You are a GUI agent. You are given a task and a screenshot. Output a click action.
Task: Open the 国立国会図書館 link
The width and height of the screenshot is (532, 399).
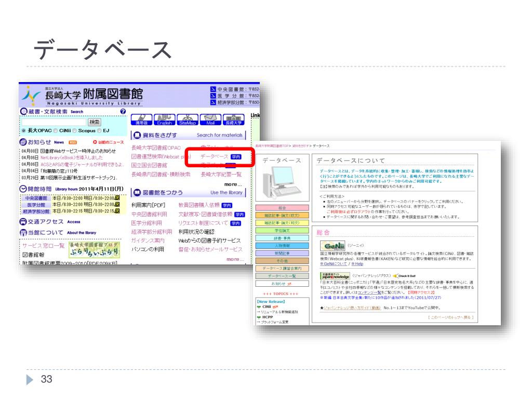click(149, 165)
